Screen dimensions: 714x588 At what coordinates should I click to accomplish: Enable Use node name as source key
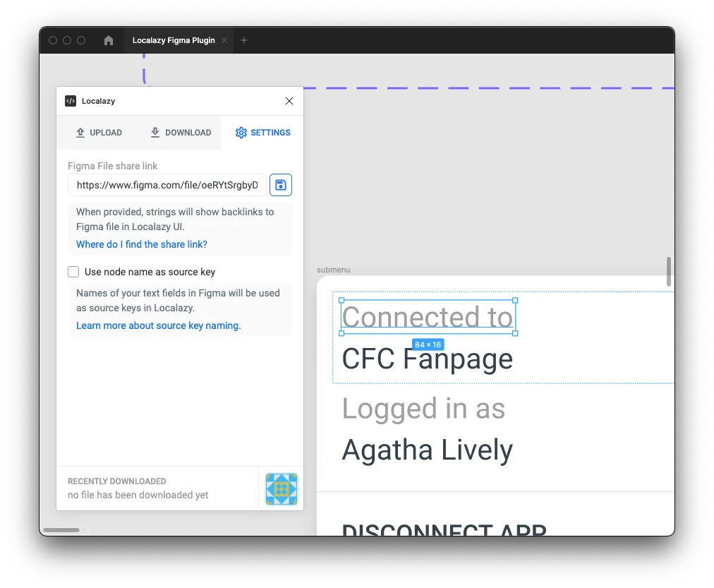coord(73,272)
